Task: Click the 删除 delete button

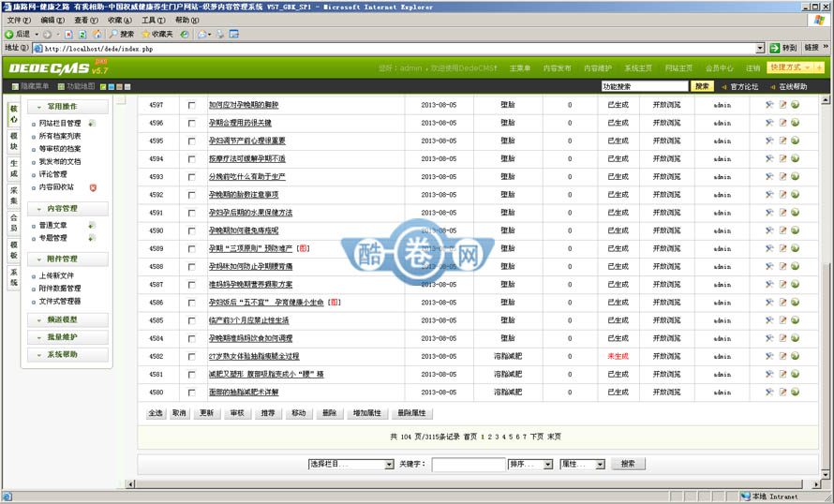Action: (x=330, y=413)
